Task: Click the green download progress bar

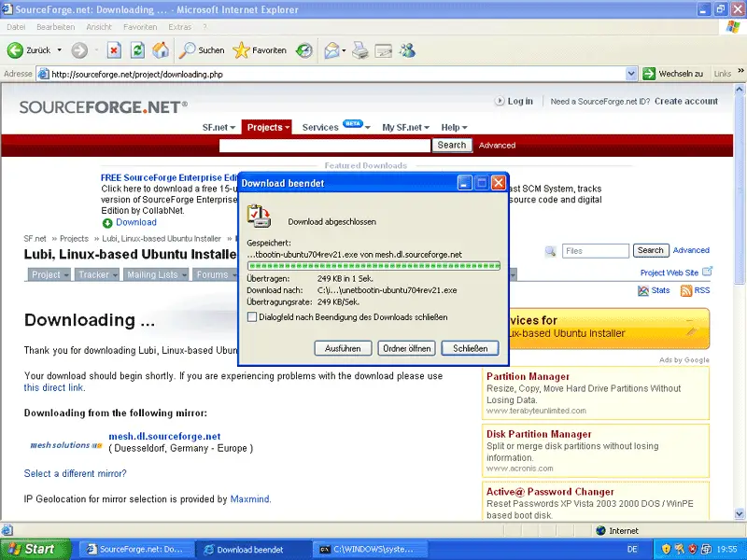Action: click(x=373, y=266)
